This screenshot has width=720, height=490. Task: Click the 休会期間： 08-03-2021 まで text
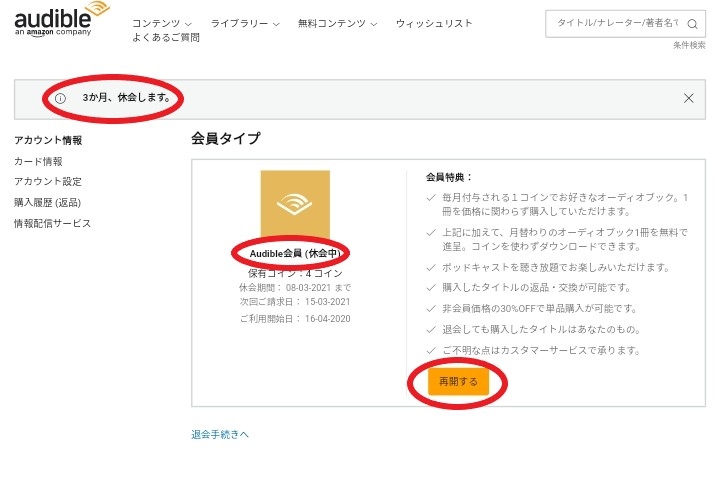pyautogui.click(x=295, y=288)
